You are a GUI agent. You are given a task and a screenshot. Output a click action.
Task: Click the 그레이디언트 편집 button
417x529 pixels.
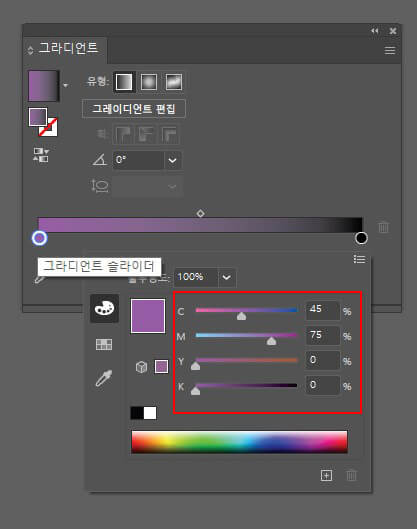pyautogui.click(x=134, y=109)
